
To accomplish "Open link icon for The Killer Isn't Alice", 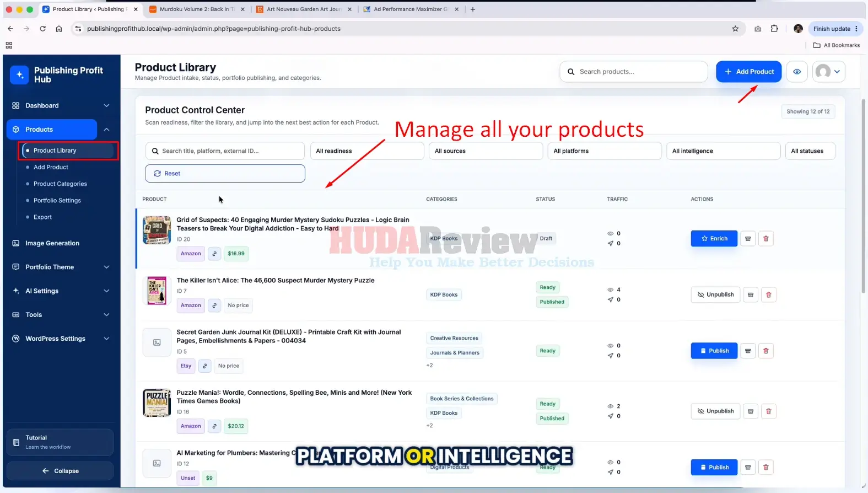I will pos(214,306).
